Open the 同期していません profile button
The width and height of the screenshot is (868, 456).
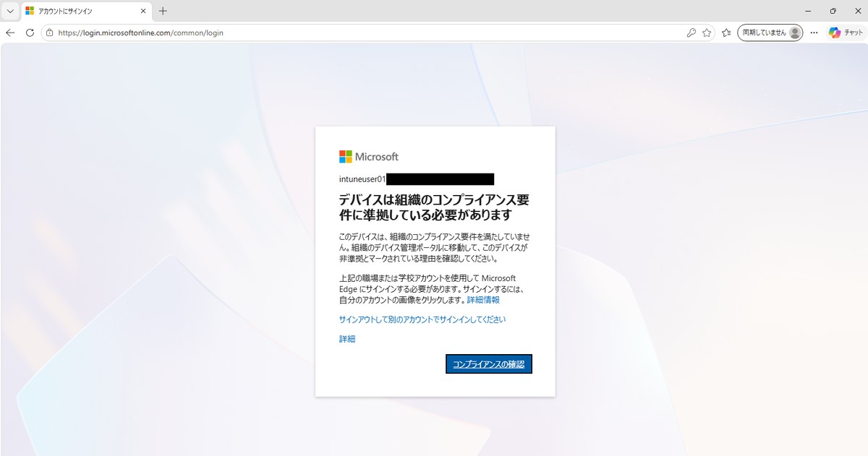click(770, 33)
